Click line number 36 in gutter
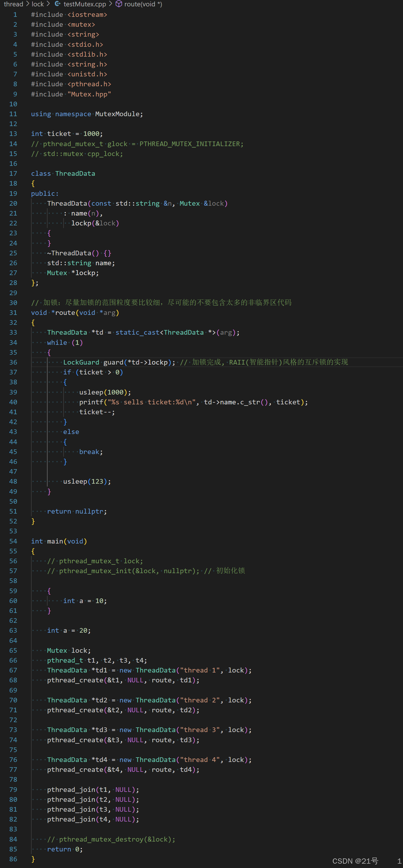Viewport: 403px width, 868px height. pos(13,362)
